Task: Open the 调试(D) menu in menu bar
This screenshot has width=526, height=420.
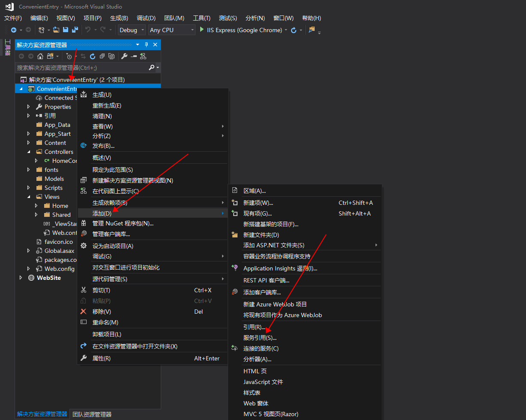Action: point(146,18)
